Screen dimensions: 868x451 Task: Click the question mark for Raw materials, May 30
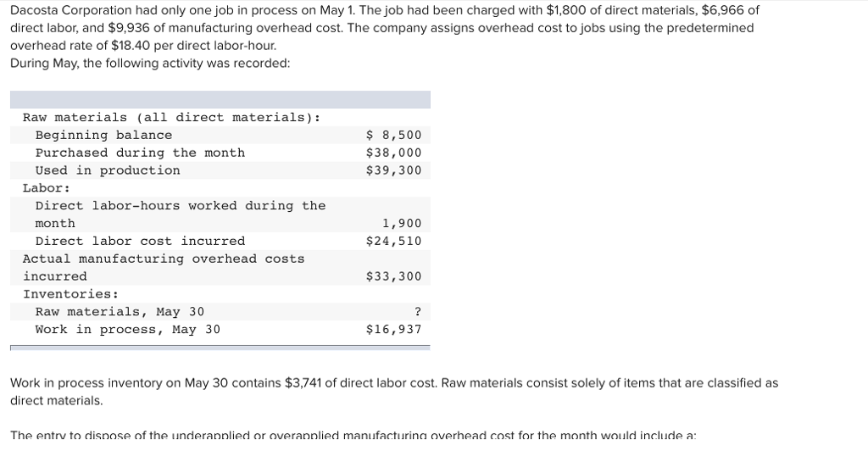[x=417, y=312]
